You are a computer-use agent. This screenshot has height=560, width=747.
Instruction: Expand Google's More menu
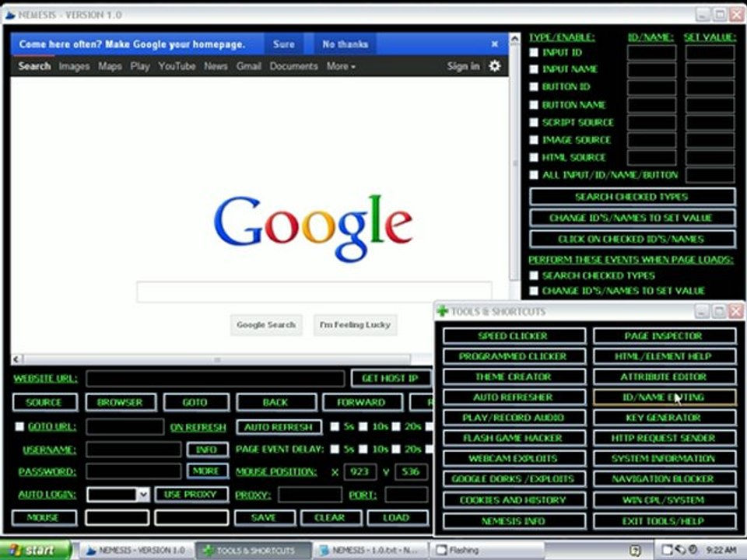(341, 66)
